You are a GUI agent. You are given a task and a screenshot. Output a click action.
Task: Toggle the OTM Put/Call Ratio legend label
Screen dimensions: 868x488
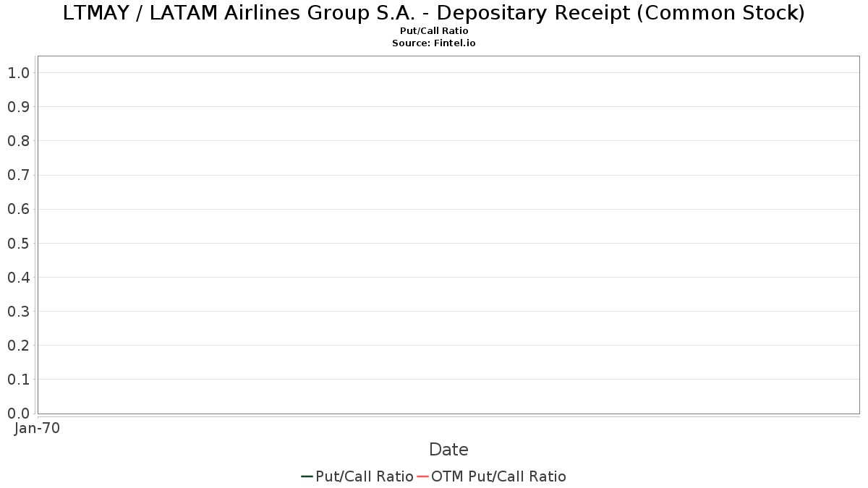[498, 476]
